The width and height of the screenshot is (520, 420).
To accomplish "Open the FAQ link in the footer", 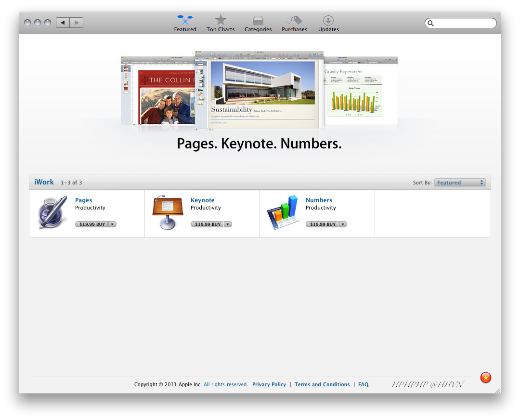I will click(x=363, y=384).
